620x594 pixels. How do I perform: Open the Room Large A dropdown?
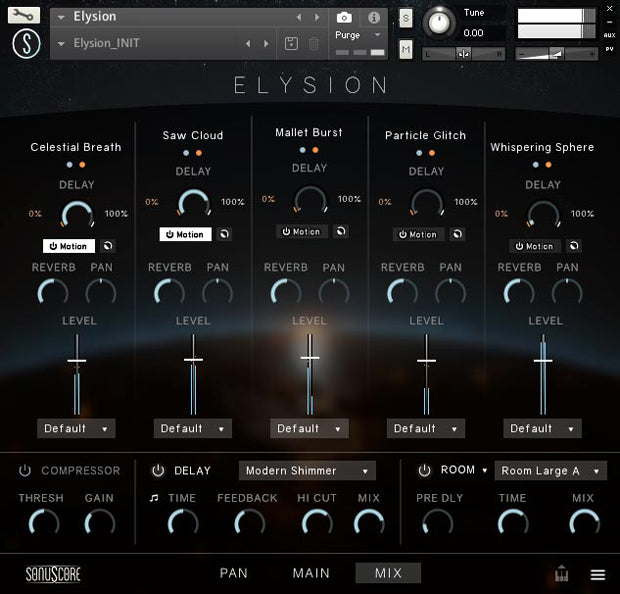tap(550, 471)
